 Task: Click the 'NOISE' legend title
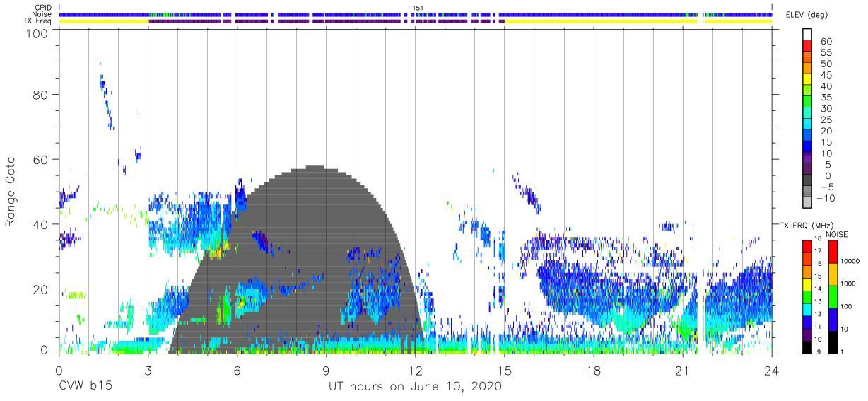click(x=837, y=234)
